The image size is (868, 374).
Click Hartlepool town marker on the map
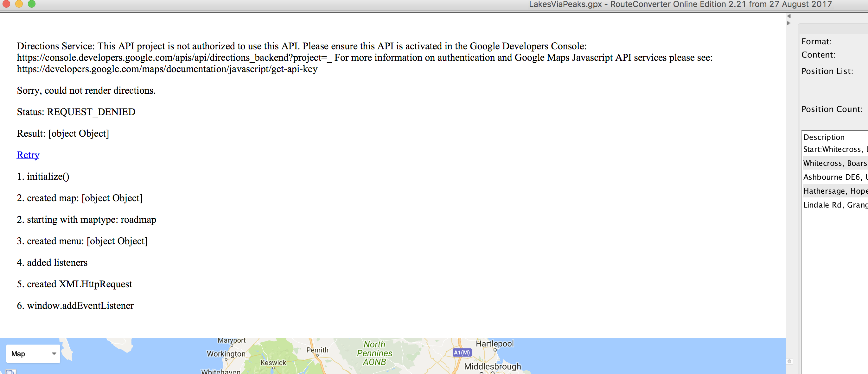coord(495,350)
